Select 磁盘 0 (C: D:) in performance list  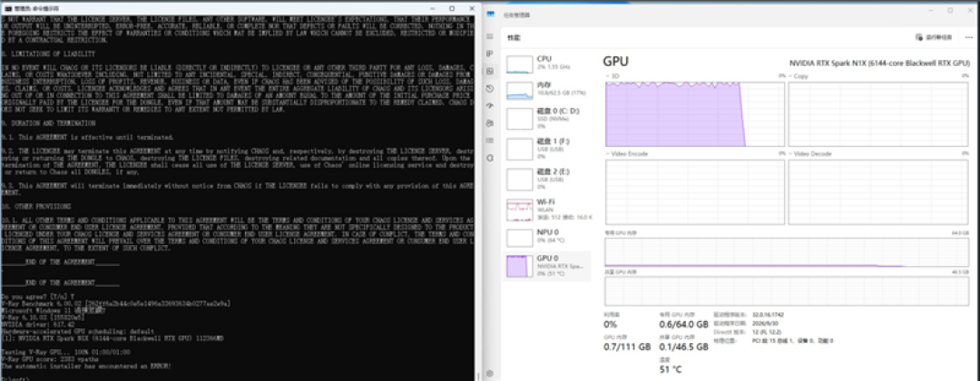[547, 117]
